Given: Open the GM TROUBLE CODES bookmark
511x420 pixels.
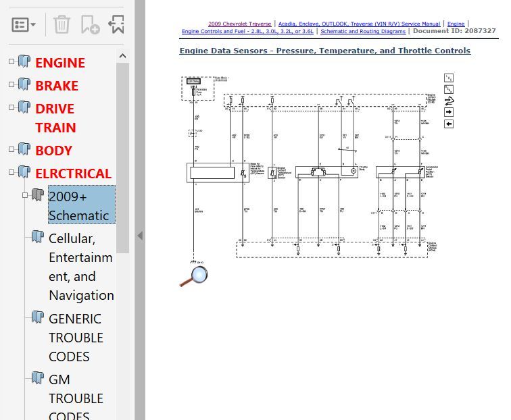Looking at the screenshot, I should click(76, 396).
